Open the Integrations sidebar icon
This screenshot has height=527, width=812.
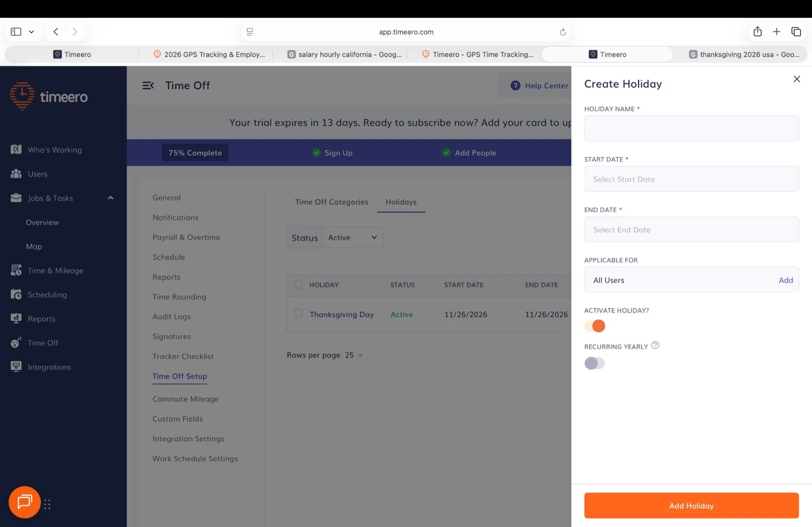(x=16, y=367)
